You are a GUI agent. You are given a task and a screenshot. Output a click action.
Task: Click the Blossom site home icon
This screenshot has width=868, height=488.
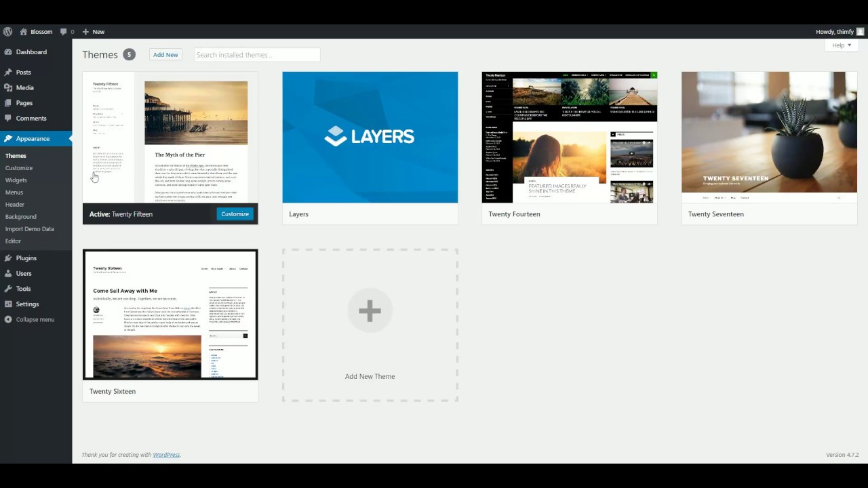click(24, 32)
